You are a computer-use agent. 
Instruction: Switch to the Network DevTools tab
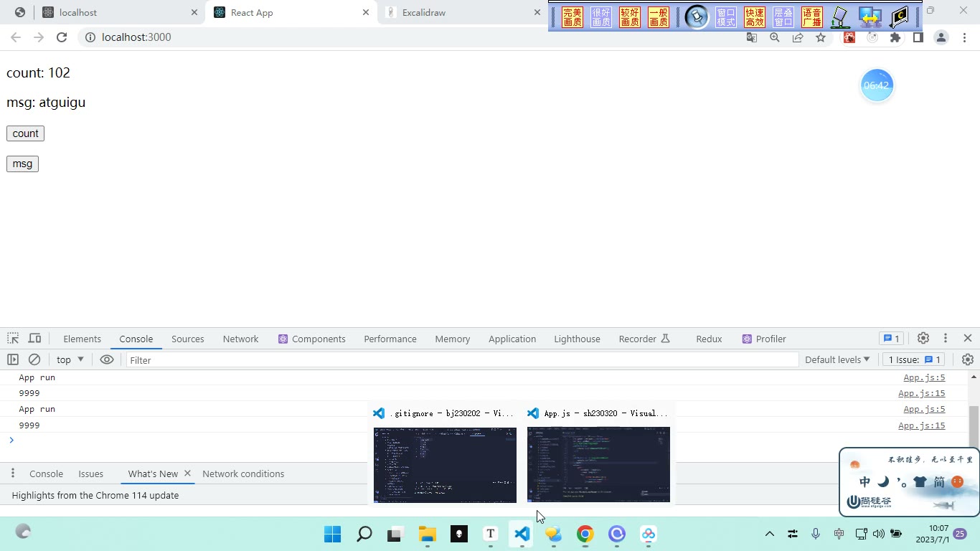pos(240,339)
